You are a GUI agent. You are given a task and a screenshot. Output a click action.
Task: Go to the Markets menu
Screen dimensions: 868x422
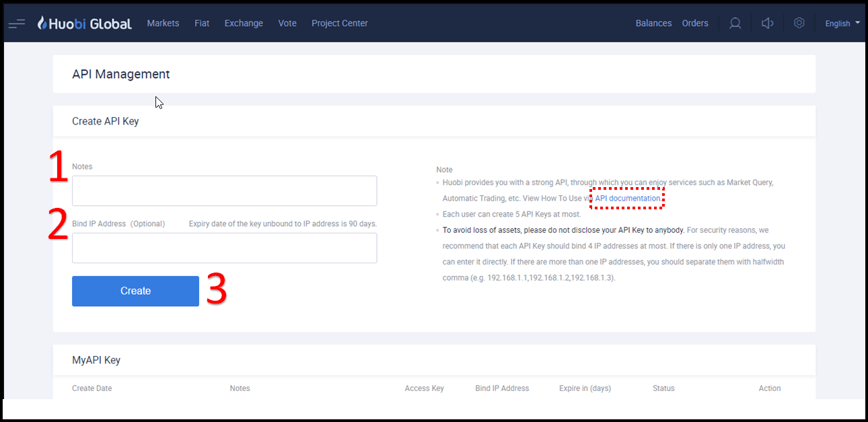point(163,24)
